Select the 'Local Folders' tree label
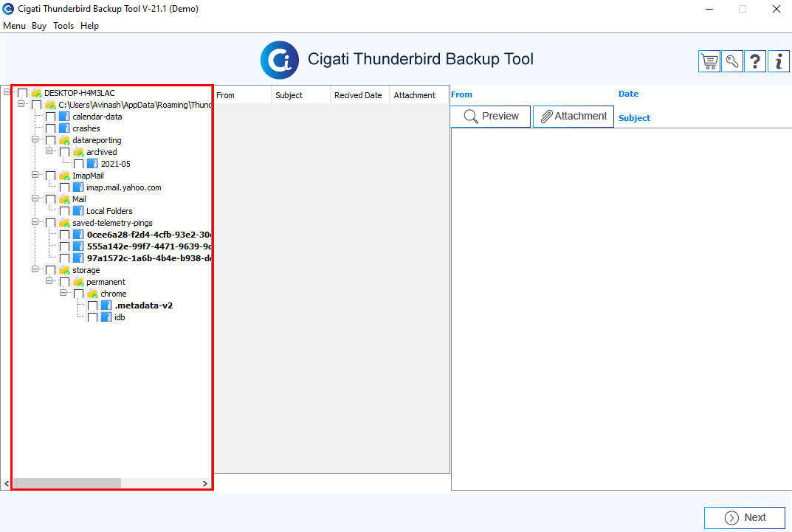The height and width of the screenshot is (532, 792). click(109, 212)
